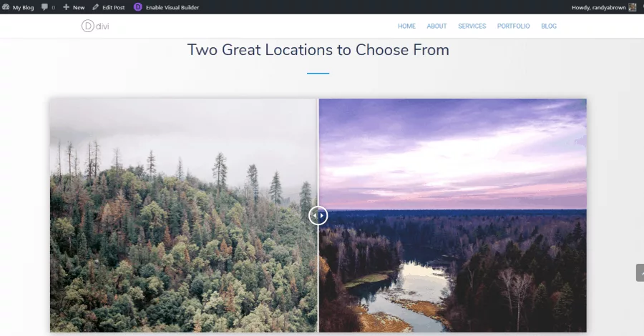Viewport: 644px width, 336px height.
Task: Click the scroll-to-top arrow button
Action: click(x=640, y=273)
